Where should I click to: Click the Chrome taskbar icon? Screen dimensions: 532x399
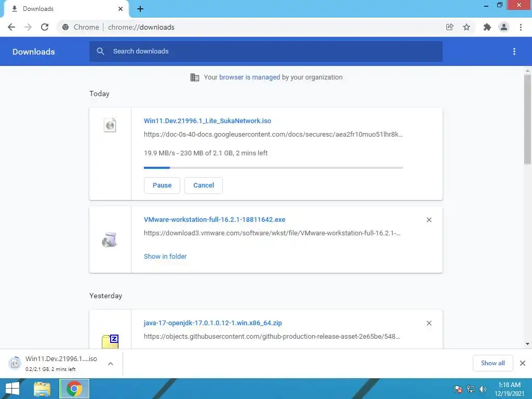click(x=74, y=389)
